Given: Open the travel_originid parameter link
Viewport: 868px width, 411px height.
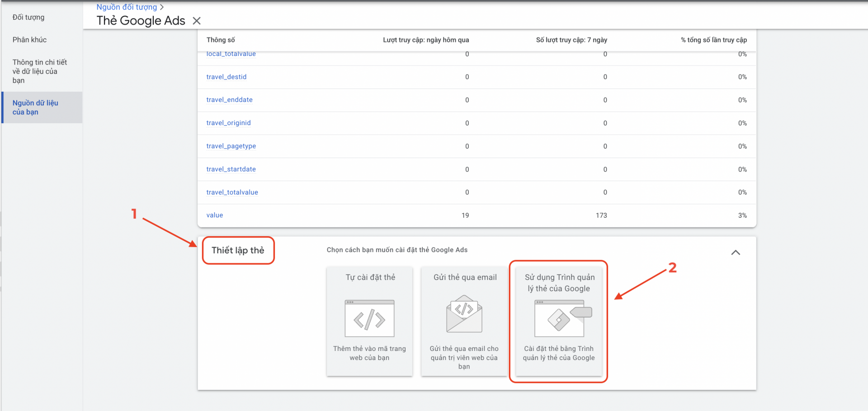Looking at the screenshot, I should coord(228,123).
